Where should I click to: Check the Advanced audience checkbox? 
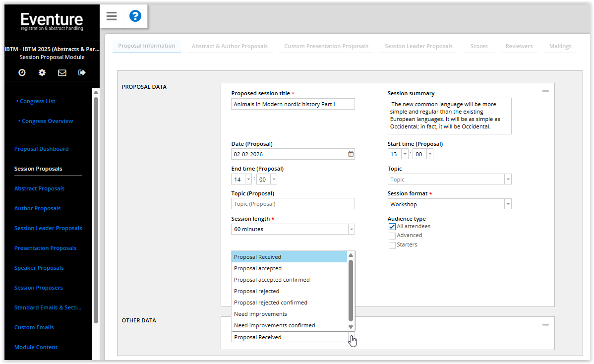point(392,236)
